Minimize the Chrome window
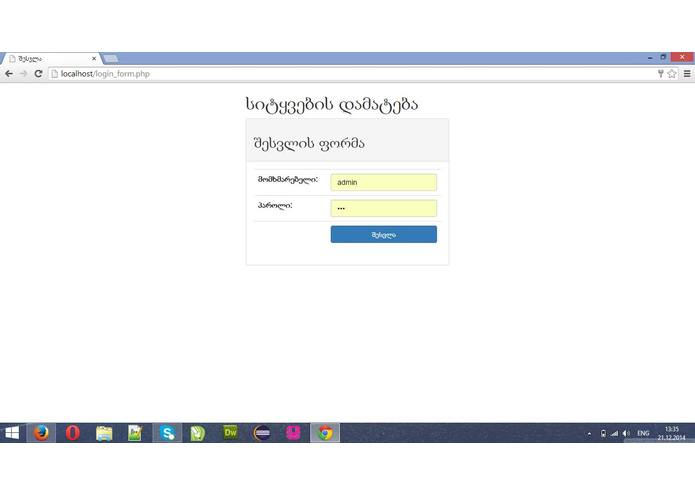695x494 pixels. click(x=650, y=58)
